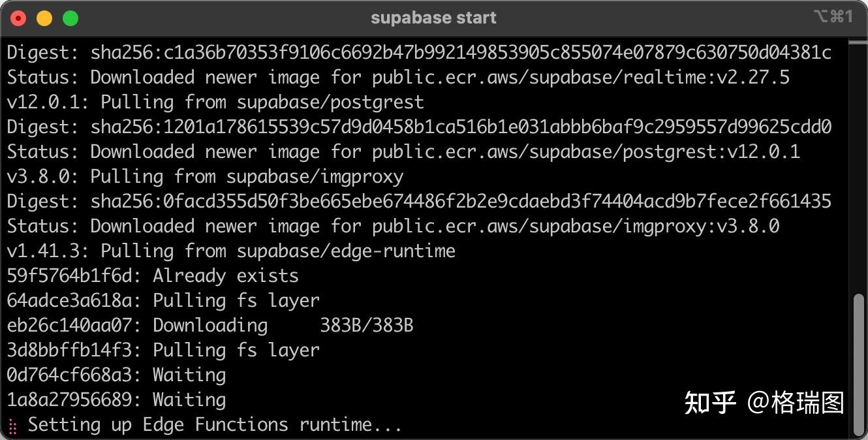The image size is (868, 440).
Task: Click the imgproxy:v3.8.0 image URL
Action: coord(576,226)
